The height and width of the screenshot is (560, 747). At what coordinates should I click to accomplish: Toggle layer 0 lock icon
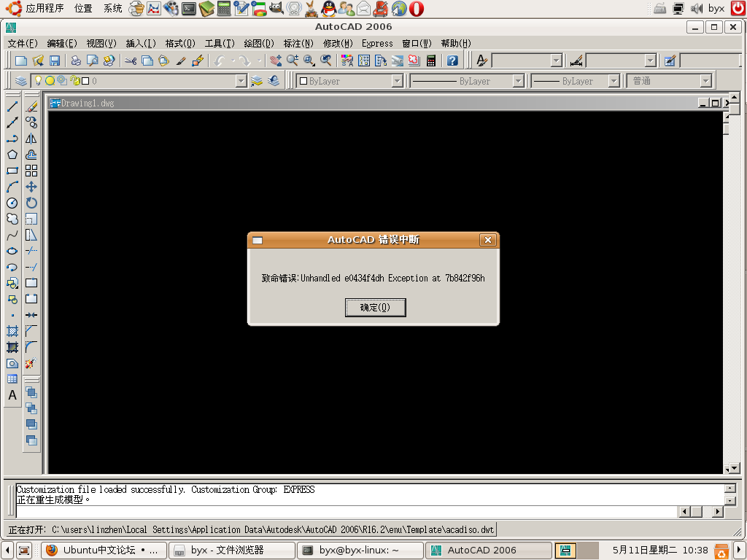click(x=75, y=80)
